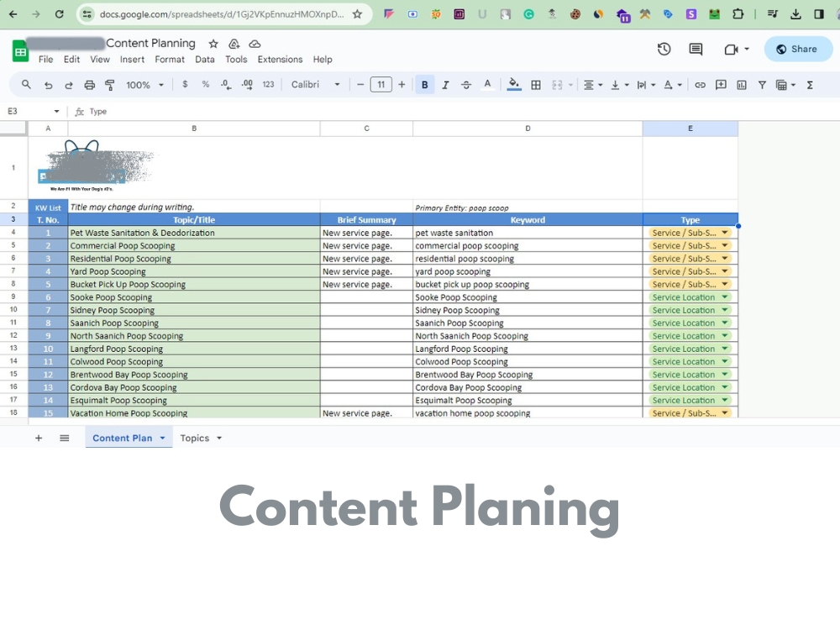The height and width of the screenshot is (630, 840).
Task: Select the borders icon
Action: coord(536,84)
